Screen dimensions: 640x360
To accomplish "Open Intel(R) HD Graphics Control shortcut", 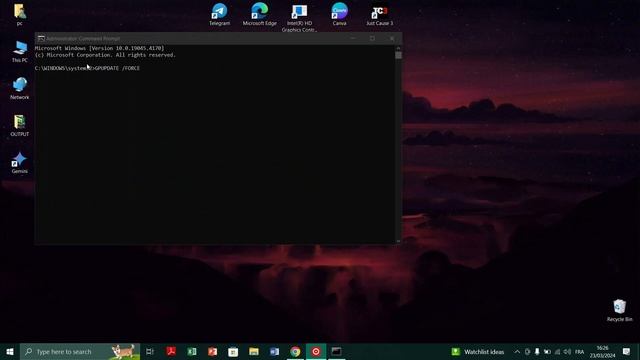I will coord(299,18).
